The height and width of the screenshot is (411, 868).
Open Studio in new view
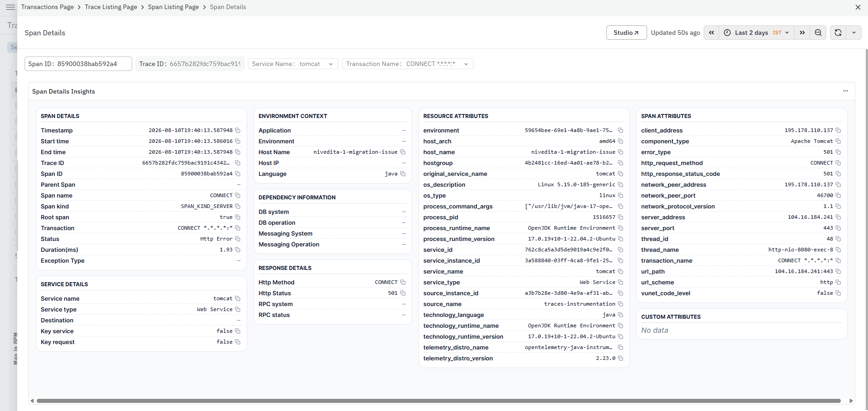click(626, 33)
